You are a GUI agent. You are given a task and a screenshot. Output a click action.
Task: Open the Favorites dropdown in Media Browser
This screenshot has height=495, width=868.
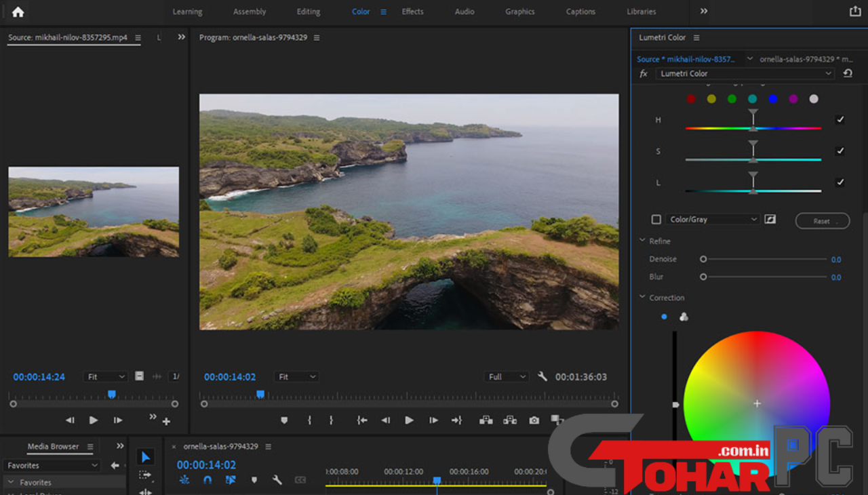(52, 465)
